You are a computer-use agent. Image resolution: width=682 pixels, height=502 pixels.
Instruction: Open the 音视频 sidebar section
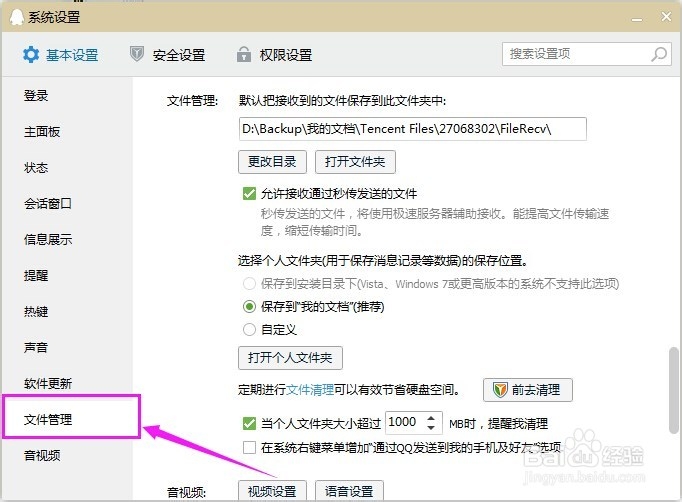tap(42, 455)
